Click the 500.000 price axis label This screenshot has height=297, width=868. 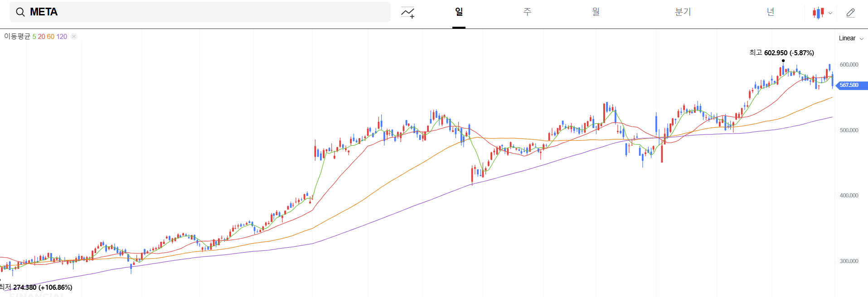tap(849, 130)
